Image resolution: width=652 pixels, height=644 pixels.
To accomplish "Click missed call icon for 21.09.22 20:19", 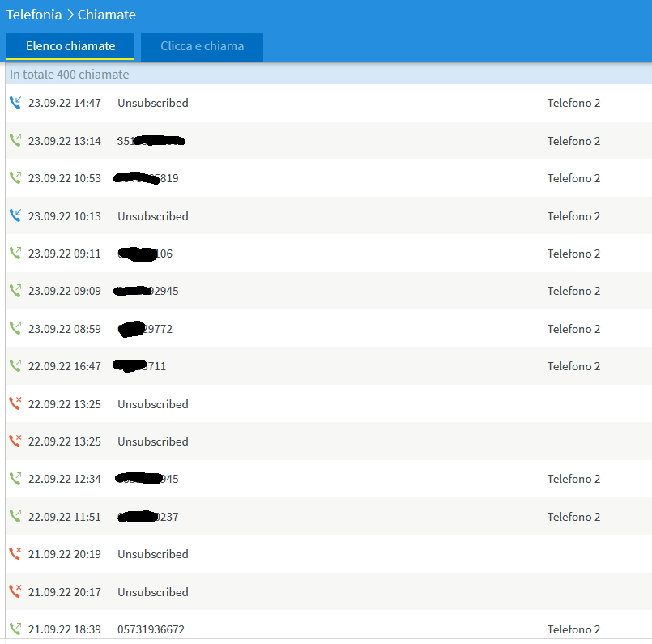I will pyautogui.click(x=15, y=554).
